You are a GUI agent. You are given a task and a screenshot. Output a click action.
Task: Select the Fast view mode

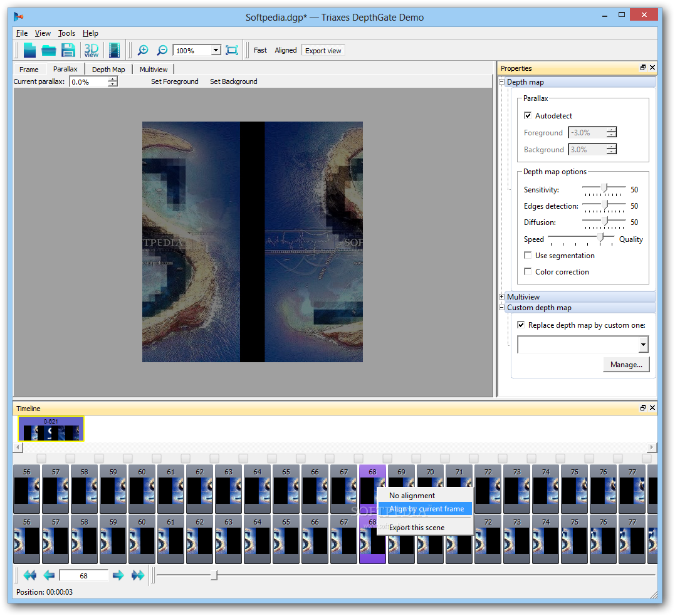260,50
